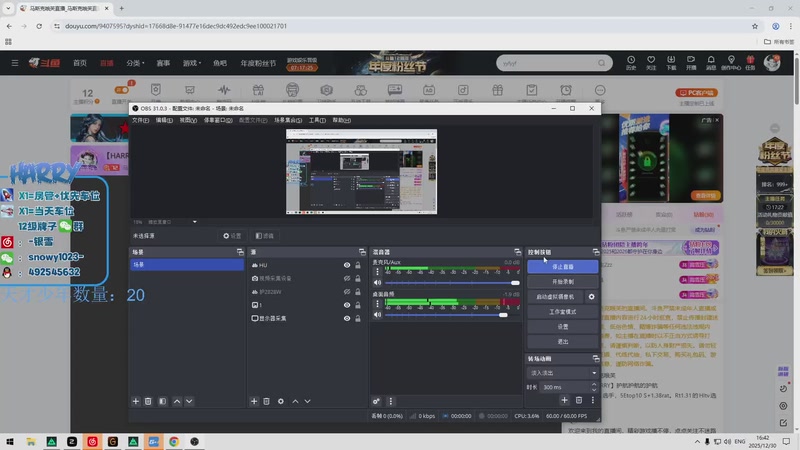The height and width of the screenshot is (450, 800).
Task: Open source properties gear in sources panel
Action: [x=281, y=401]
